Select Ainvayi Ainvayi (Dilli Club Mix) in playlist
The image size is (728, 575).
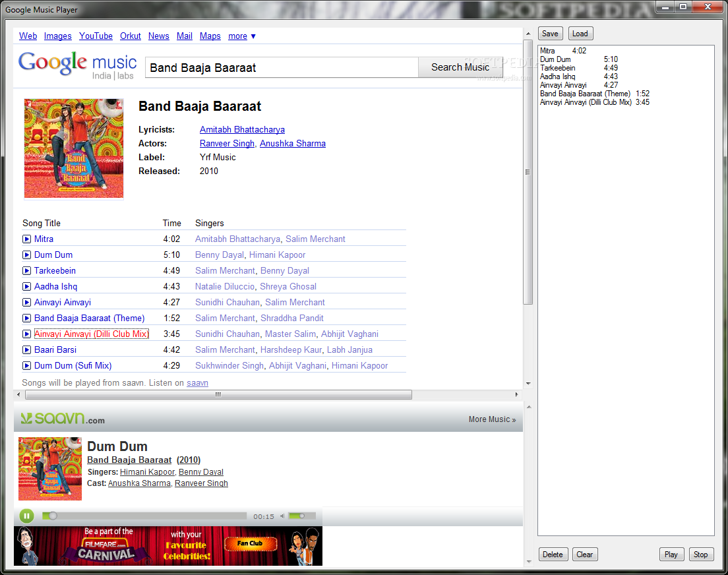pyautogui.click(x=594, y=102)
